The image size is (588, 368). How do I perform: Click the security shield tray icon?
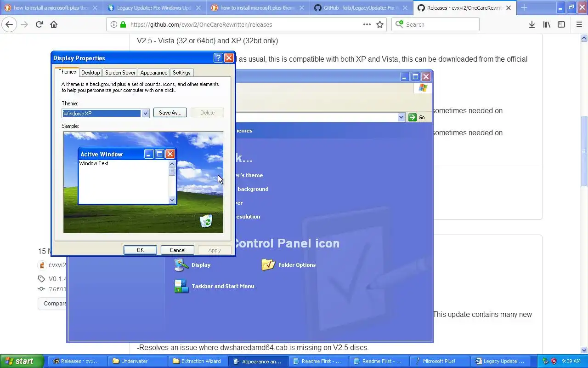[554, 361]
